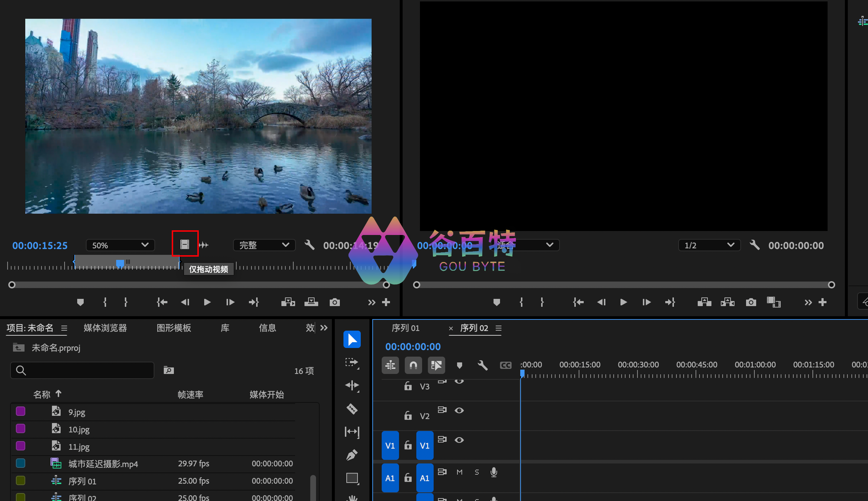Open the 1/2 resolution dropdown in Program monitor
The width and height of the screenshot is (868, 501).
[x=709, y=245]
